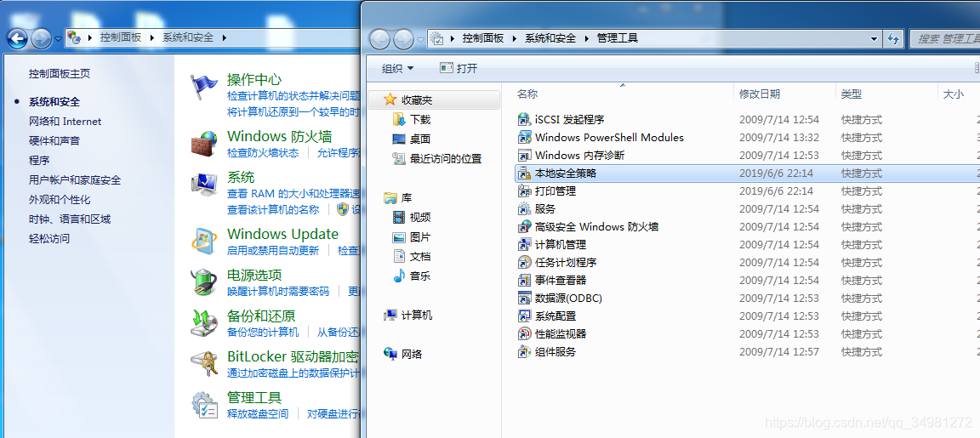Screen dimensions: 980x438
Task: Select the 服务 gear icon in the list
Action: [525, 208]
